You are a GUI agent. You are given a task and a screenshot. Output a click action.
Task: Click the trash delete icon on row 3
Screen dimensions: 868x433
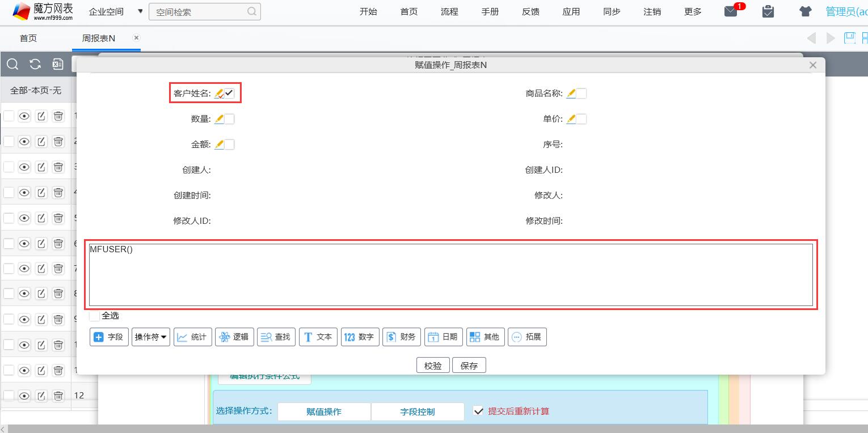tap(58, 167)
